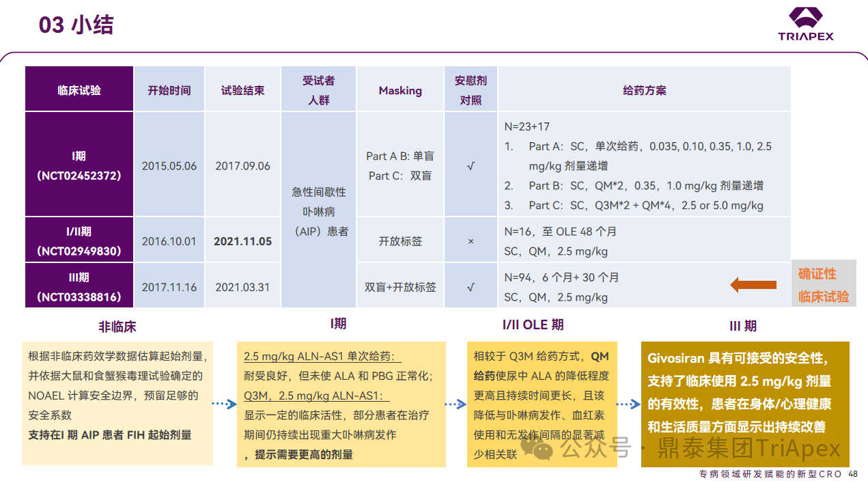Click the gold Givosiran conclusion box
This screenshot has width=868, height=483.
(x=745, y=404)
